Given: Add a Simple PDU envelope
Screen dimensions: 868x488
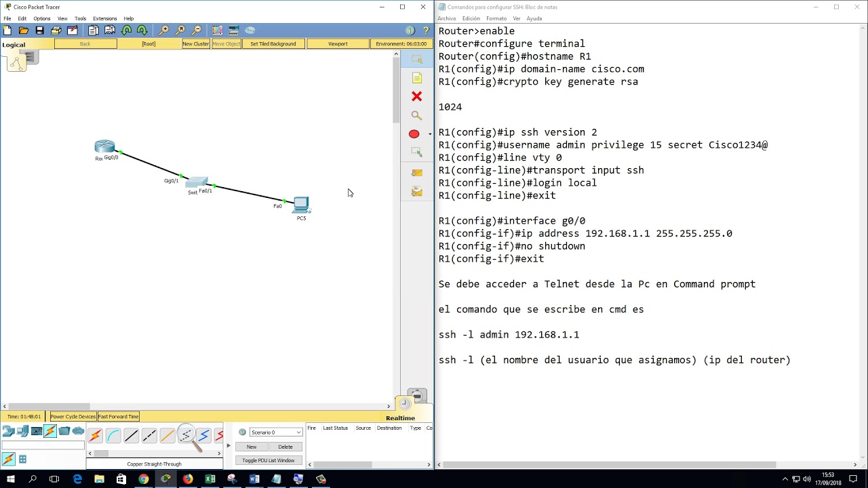Looking at the screenshot, I should tap(416, 173).
